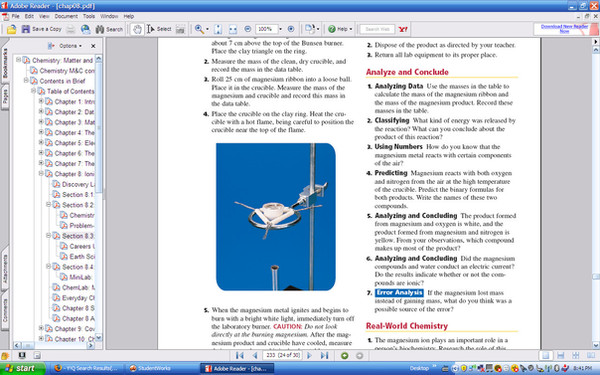
Task: Click the page number field 233
Action: coord(282,355)
